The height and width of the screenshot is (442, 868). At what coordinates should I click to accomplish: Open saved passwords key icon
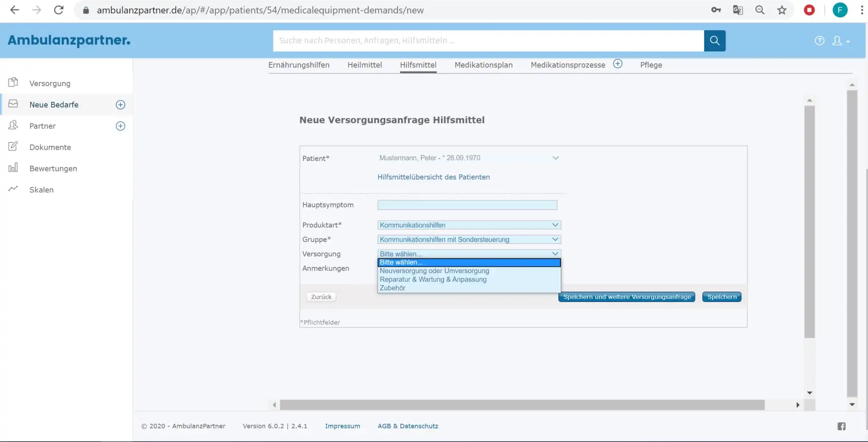(716, 10)
